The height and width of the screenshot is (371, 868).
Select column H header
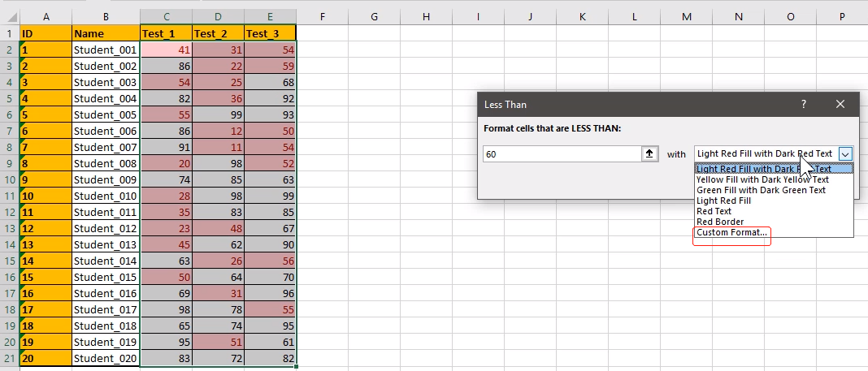[426, 17]
